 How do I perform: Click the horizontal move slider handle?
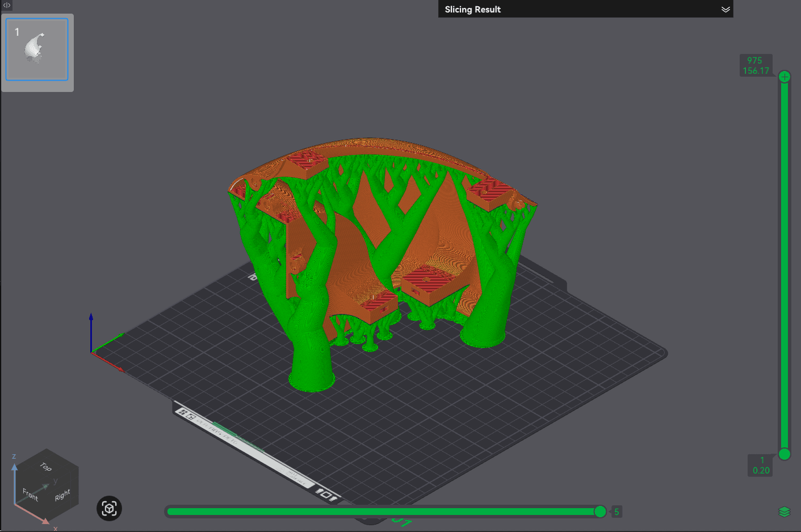[599, 511]
